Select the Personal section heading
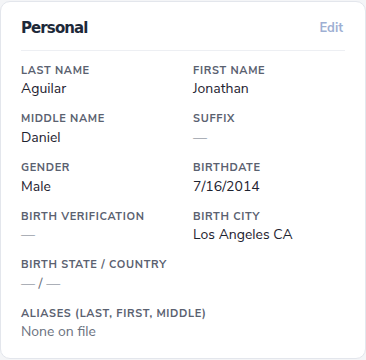This screenshot has height=360, width=366. (x=55, y=27)
